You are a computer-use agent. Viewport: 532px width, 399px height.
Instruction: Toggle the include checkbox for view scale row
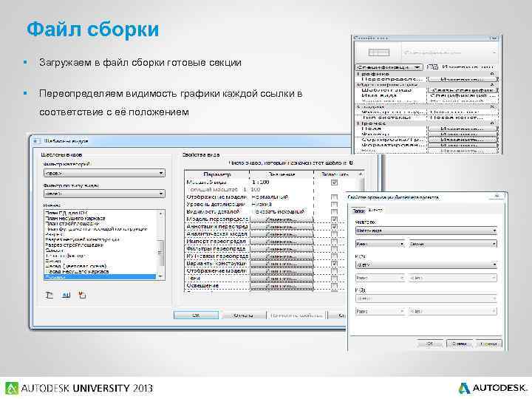pyautogui.click(x=334, y=183)
